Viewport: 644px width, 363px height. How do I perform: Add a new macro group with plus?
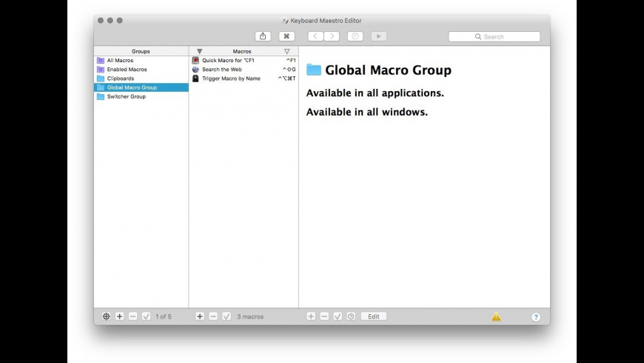120,316
